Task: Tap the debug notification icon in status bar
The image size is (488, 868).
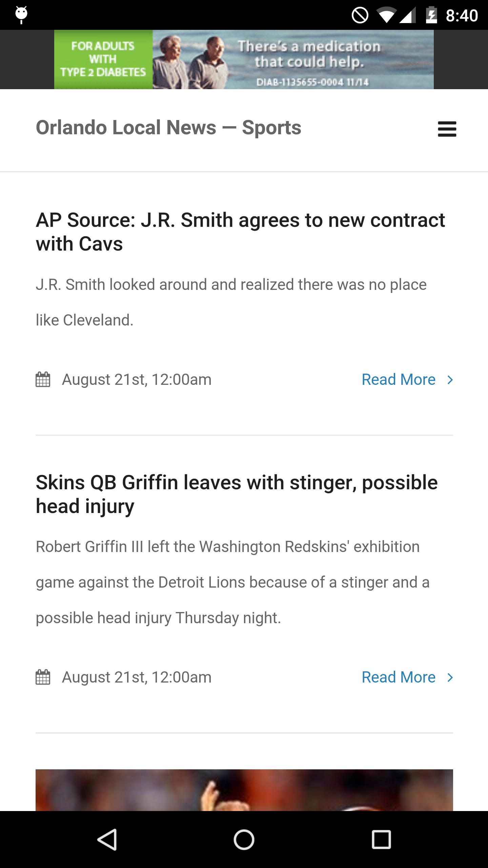Action: tap(21, 15)
